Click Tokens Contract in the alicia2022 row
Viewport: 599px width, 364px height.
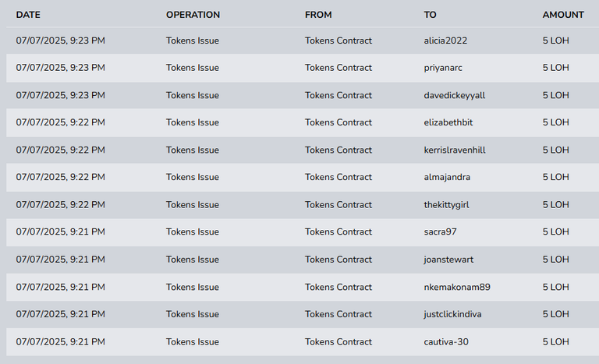tap(338, 41)
